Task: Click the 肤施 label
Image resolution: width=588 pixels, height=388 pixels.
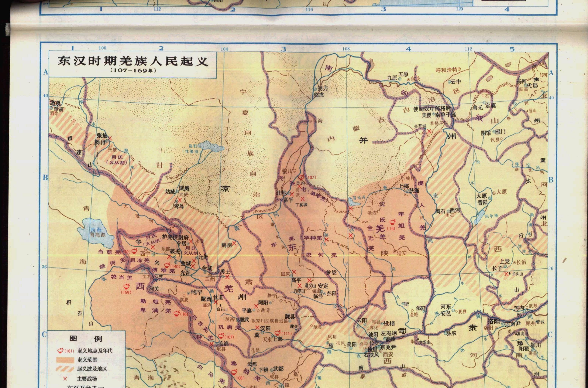Action: (x=414, y=190)
